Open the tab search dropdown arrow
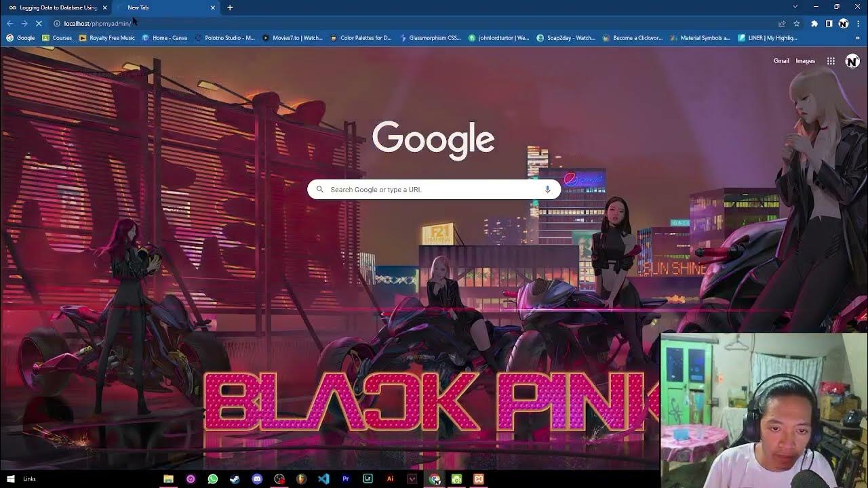Viewport: 868px width, 488px height. (x=795, y=7)
